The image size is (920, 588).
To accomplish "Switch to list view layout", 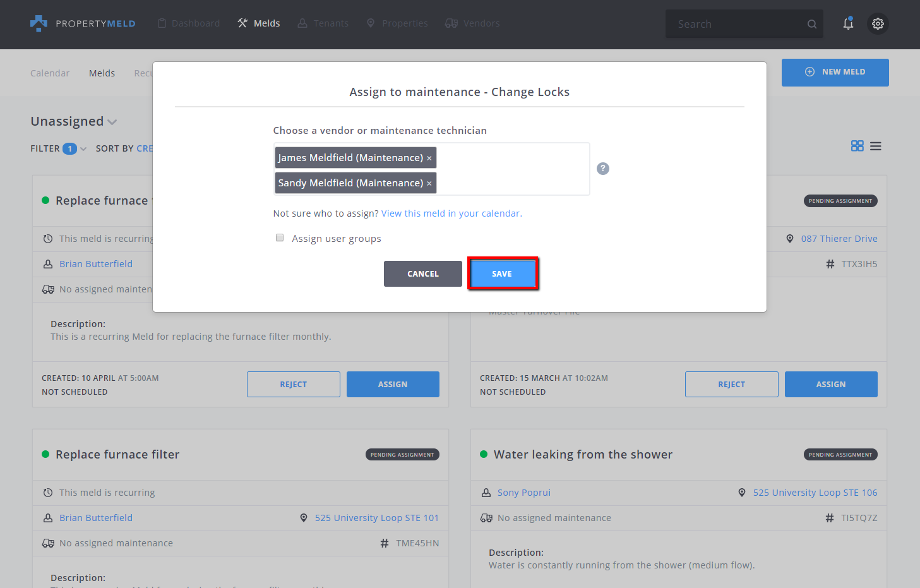I will (875, 146).
